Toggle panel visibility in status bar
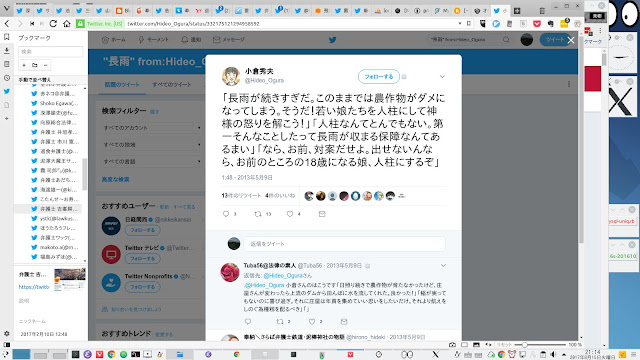Screen dimensions: 640x360 [x=7, y=344]
